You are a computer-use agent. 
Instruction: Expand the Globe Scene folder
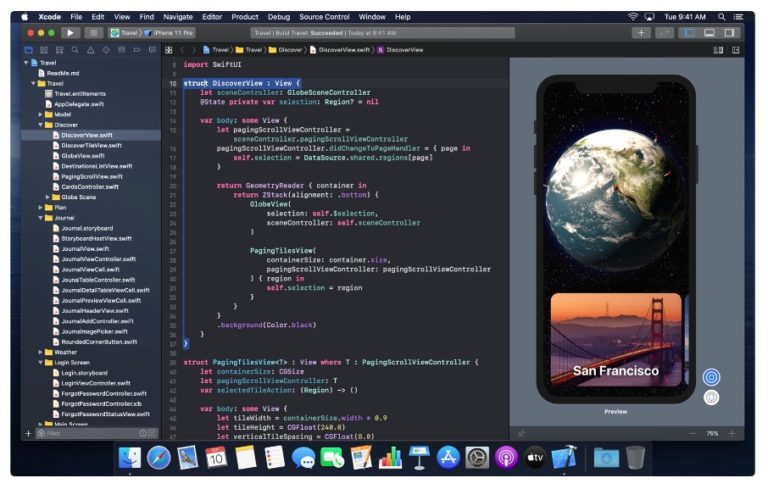(48, 197)
